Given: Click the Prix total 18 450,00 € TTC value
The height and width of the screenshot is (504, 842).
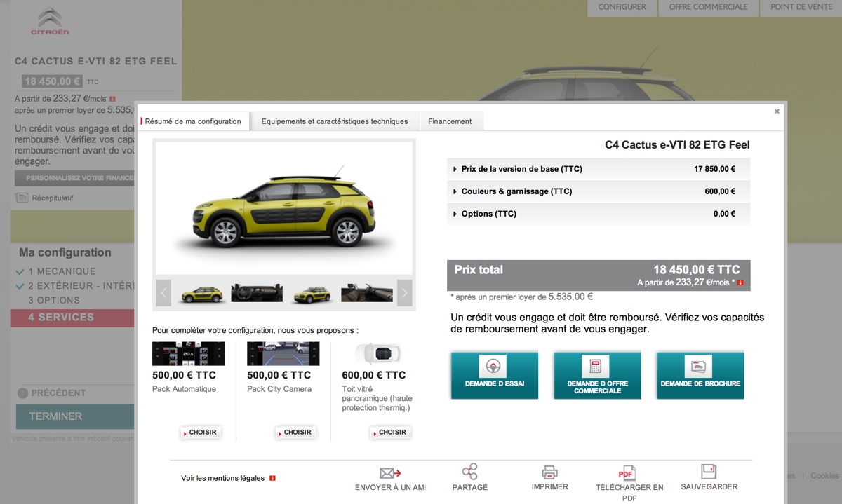Looking at the screenshot, I should pos(696,270).
